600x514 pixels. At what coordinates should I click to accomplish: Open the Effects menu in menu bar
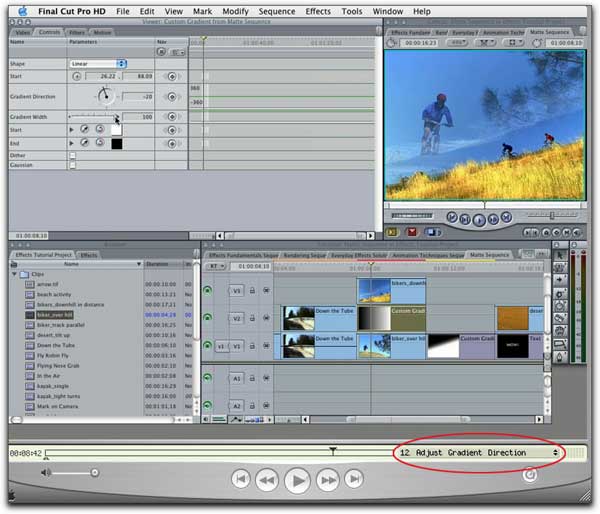[x=318, y=11]
